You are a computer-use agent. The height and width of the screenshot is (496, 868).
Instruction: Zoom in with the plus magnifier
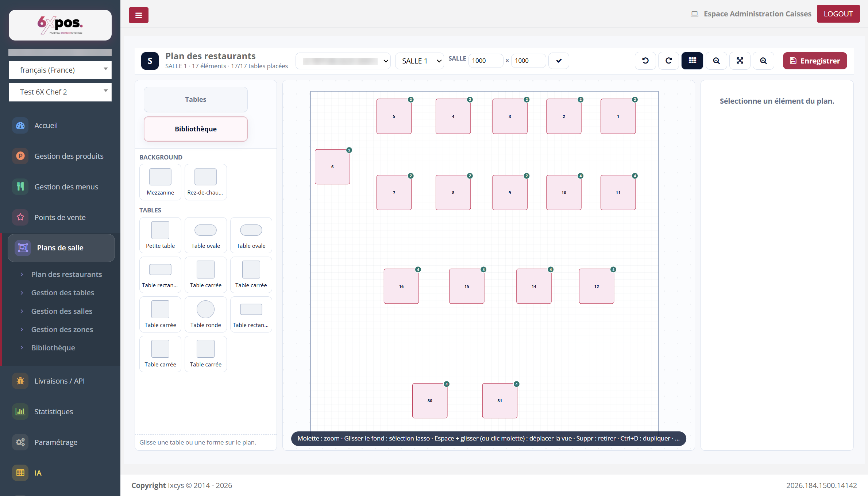coord(763,61)
